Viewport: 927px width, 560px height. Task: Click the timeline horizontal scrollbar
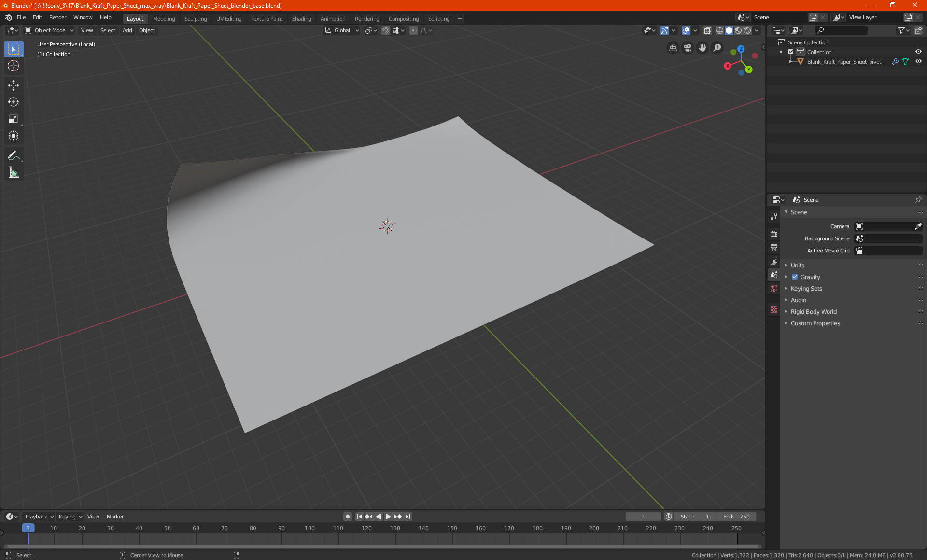tap(382, 546)
